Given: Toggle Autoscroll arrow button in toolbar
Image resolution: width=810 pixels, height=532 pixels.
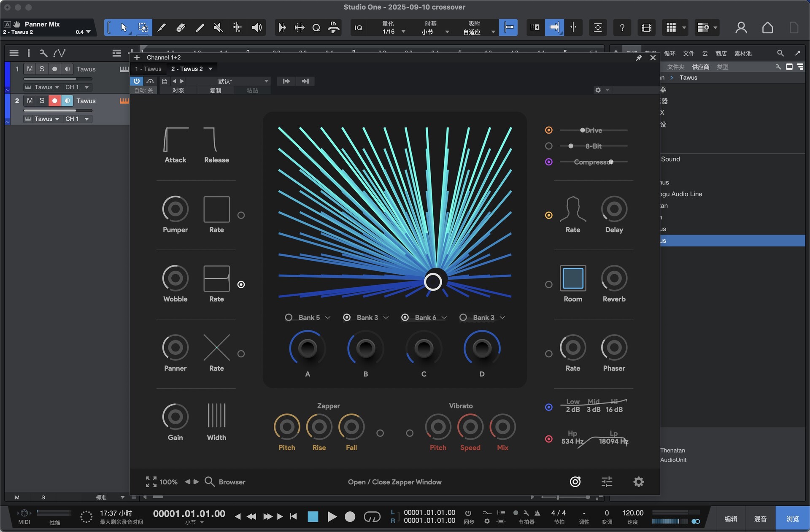Looking at the screenshot, I should [x=554, y=27].
